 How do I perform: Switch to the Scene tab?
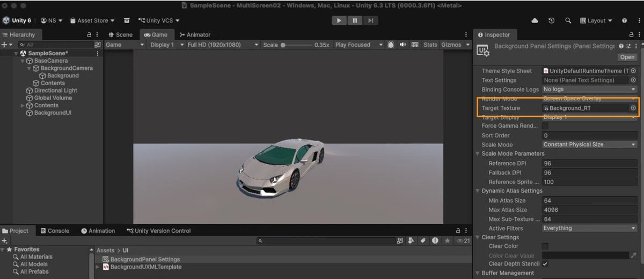[121, 35]
